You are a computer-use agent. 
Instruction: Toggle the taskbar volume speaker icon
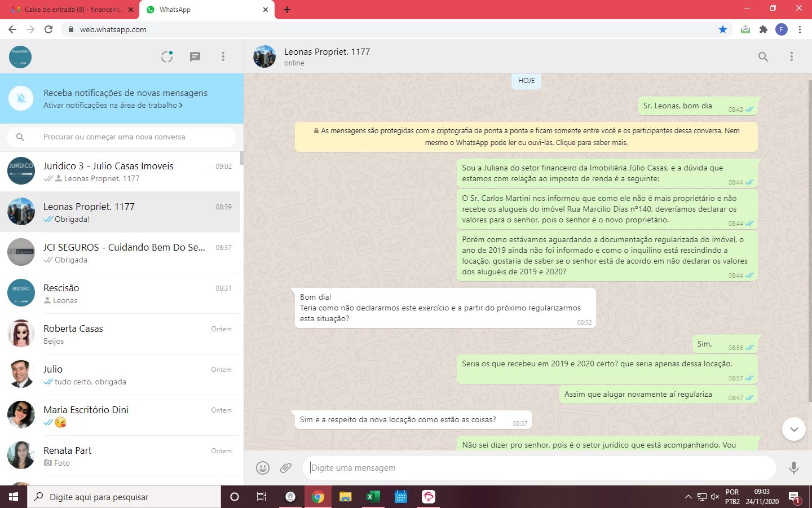pyautogui.click(x=715, y=497)
